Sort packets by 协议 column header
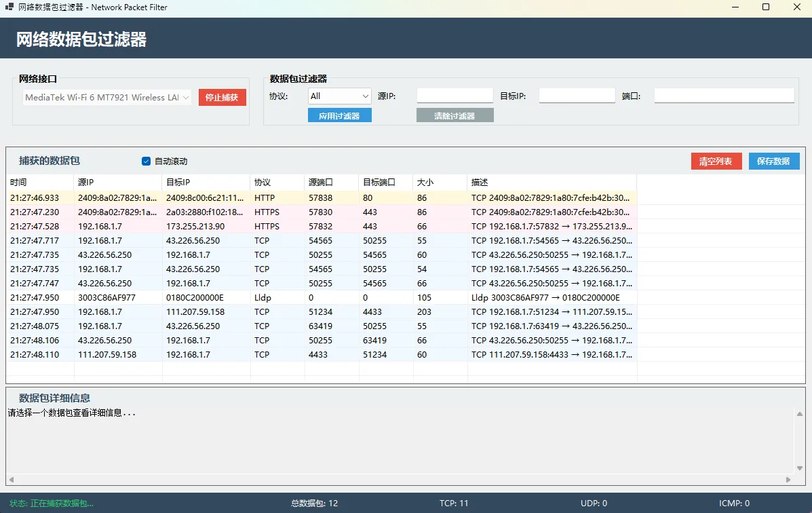Viewport: 812px width, 513px height. [x=277, y=183]
